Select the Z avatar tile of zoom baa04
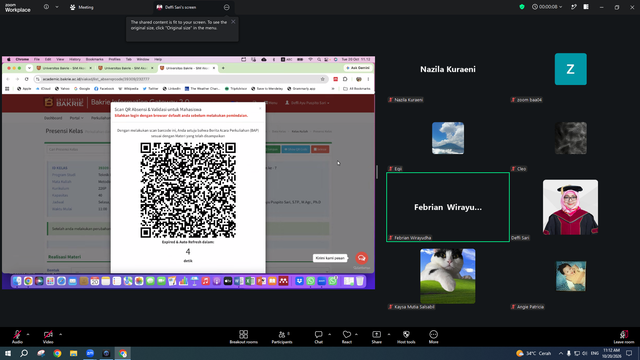Screen dimensions: 640x360 click(571, 69)
